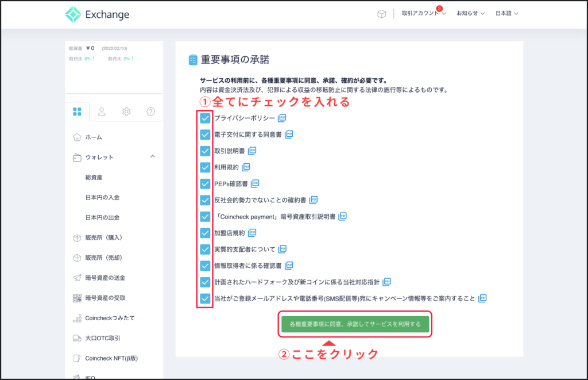Select the dashboard grid tab icon
Screen dimensions: 588x380
[77, 112]
